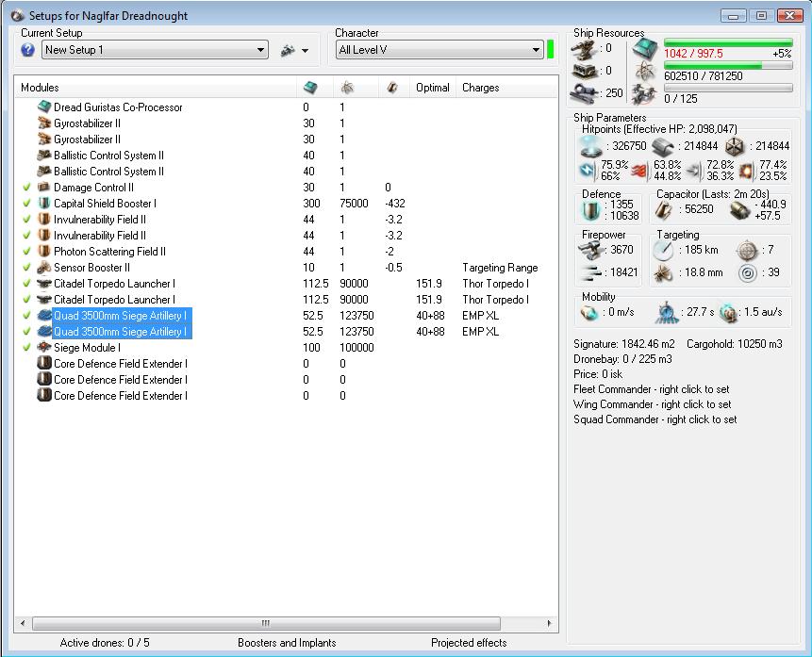Click the blue help question mark icon
812x657 pixels.
tap(28, 50)
